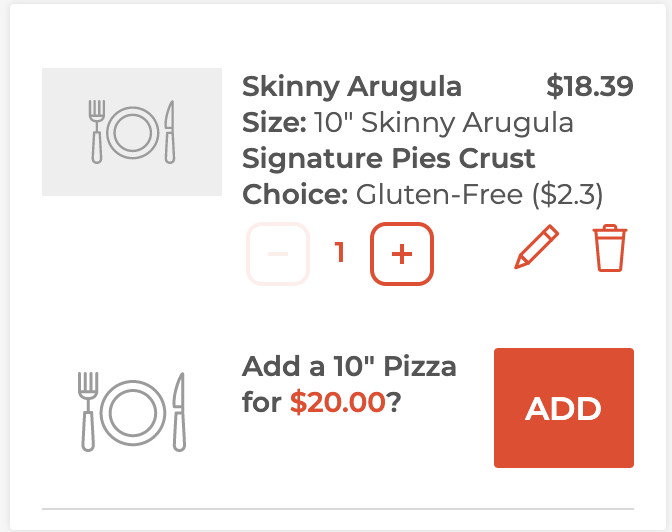This screenshot has width=672, height=532.
Task: Click the pencil edit icon for Skinny Arugula
Action: tap(536, 247)
